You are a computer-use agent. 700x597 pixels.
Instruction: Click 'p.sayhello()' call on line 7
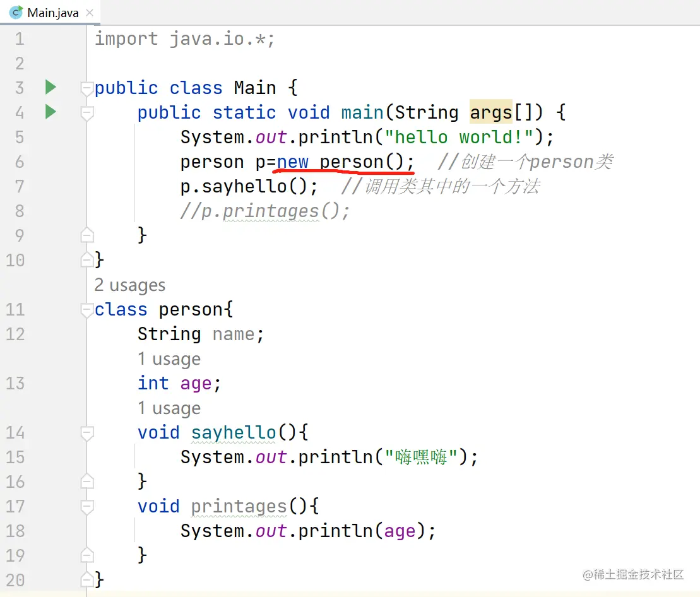(244, 187)
